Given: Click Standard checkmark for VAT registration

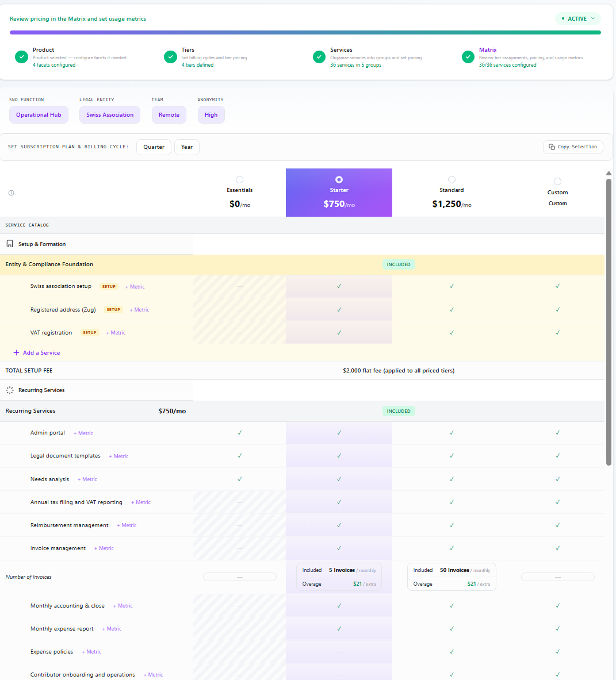Looking at the screenshot, I should (x=452, y=333).
